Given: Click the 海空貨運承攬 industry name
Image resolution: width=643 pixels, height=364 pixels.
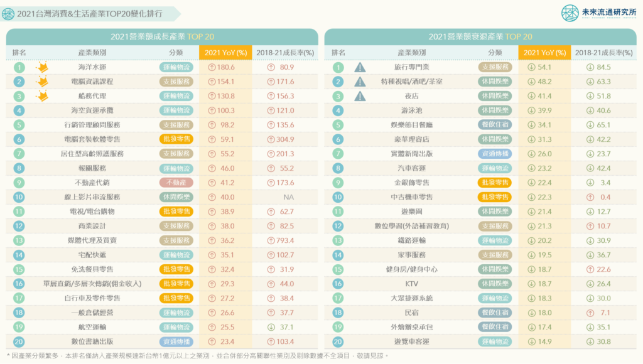Looking at the screenshot, I should coord(92,110).
